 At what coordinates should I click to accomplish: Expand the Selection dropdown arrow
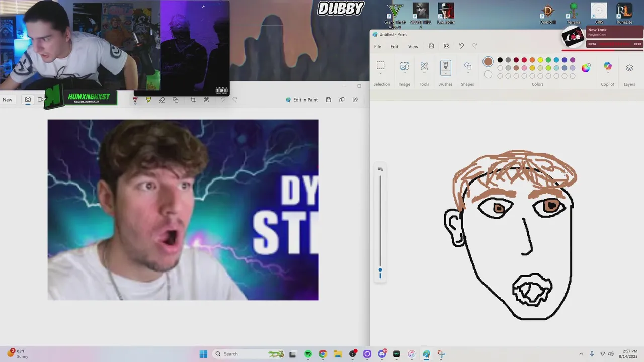(x=381, y=73)
